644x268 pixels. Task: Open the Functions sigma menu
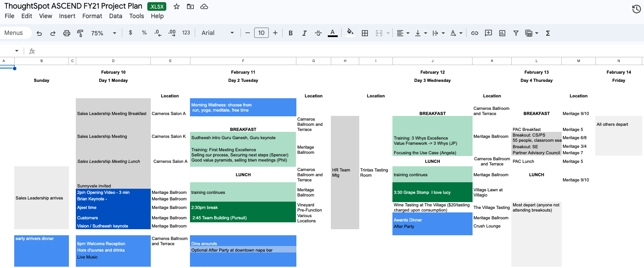click(x=548, y=33)
